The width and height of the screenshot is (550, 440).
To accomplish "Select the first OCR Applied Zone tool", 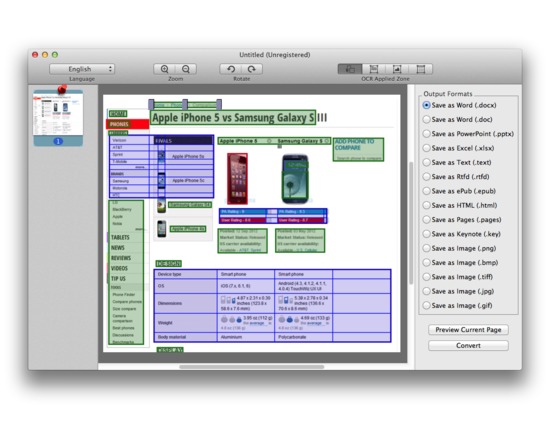I will [x=350, y=69].
